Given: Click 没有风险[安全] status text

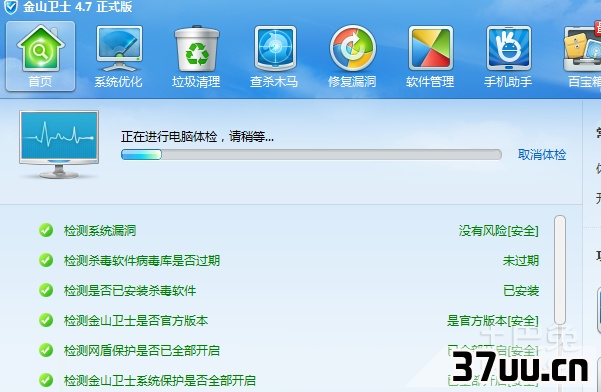Looking at the screenshot, I should click(x=499, y=231).
